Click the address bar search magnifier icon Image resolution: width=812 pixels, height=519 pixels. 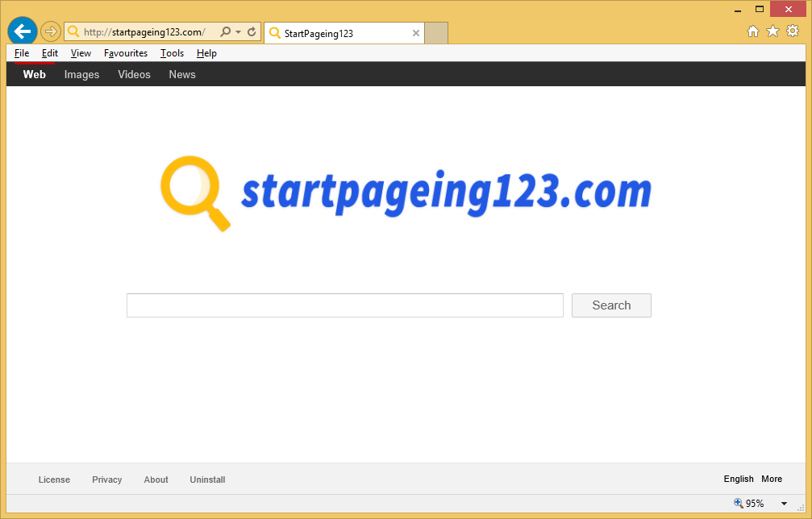point(226,32)
